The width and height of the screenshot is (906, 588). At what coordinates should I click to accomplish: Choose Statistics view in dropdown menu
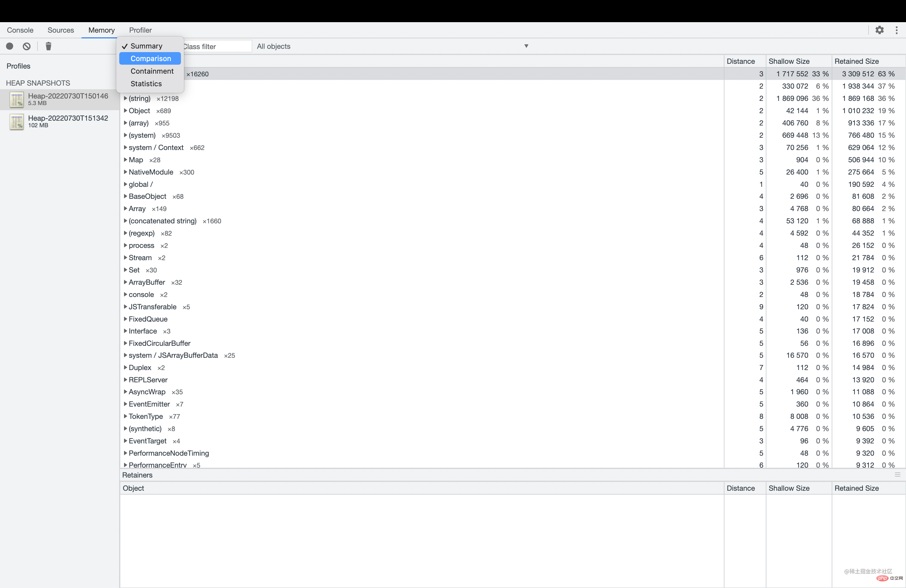(x=150, y=84)
